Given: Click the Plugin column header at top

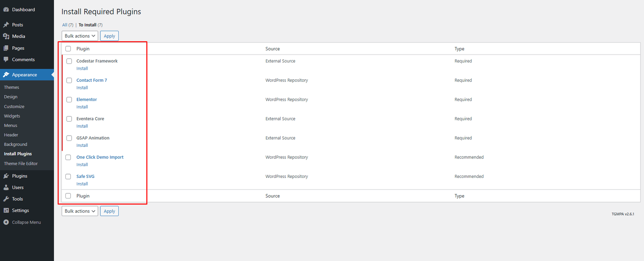Looking at the screenshot, I should click(83, 49).
